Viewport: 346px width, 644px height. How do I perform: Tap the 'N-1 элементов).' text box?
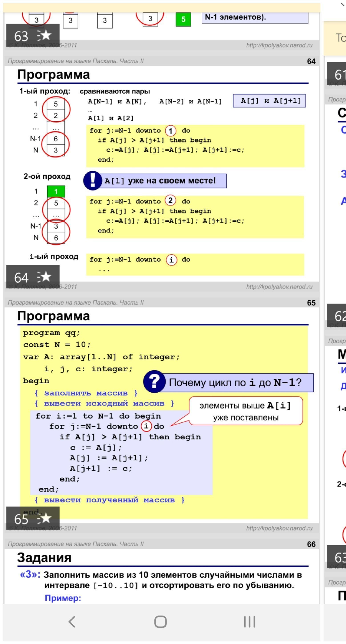[x=255, y=18]
